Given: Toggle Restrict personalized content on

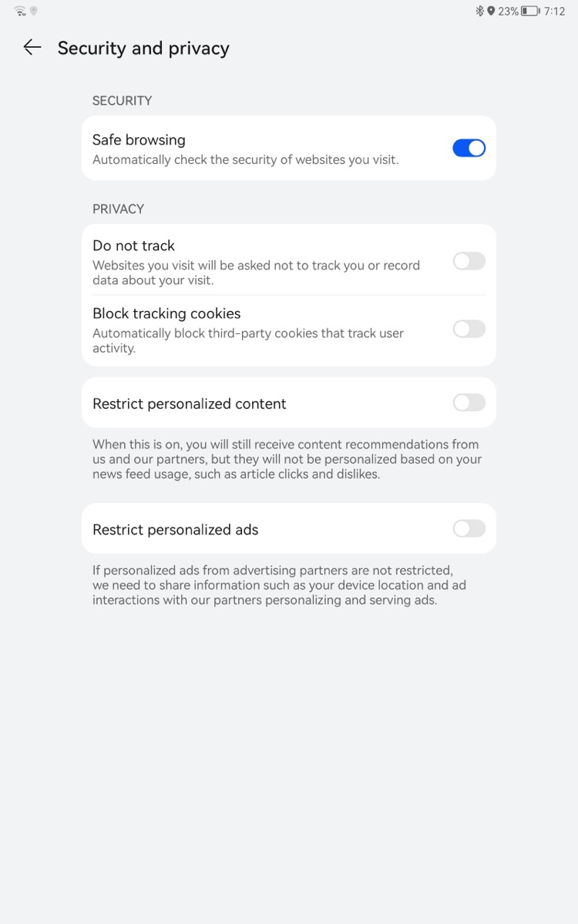Looking at the screenshot, I should pyautogui.click(x=469, y=402).
